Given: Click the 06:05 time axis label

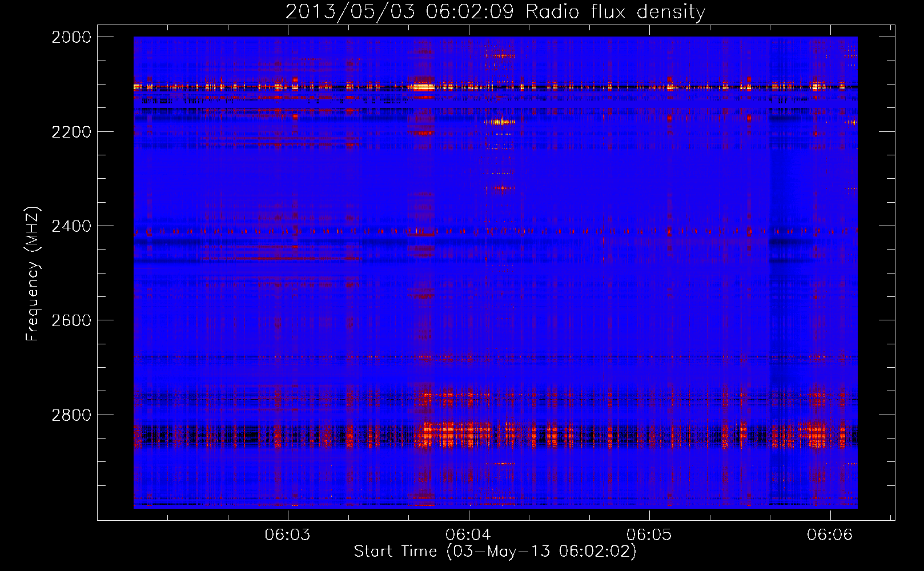Looking at the screenshot, I should [649, 534].
